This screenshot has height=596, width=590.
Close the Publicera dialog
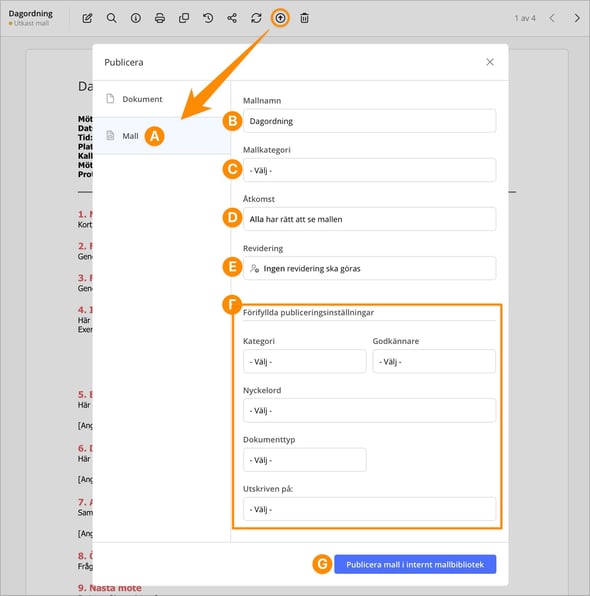(490, 62)
